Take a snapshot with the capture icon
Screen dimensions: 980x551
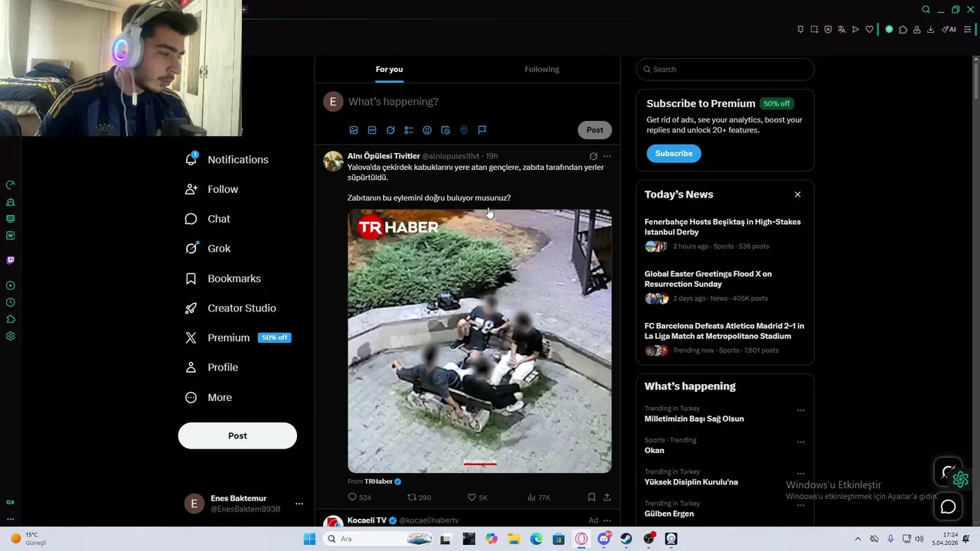(814, 29)
